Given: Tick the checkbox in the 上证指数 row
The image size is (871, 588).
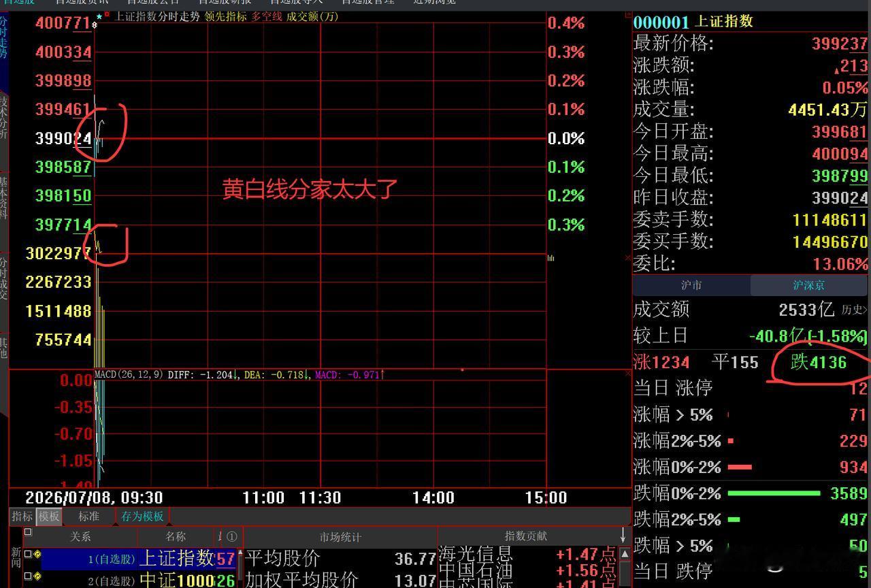Looking at the screenshot, I should click(28, 554).
